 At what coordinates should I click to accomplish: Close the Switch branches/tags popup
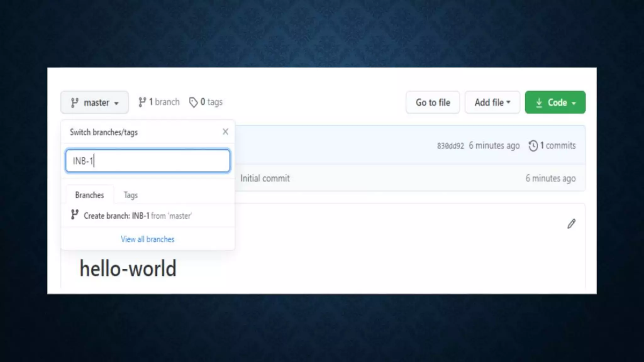[x=225, y=132]
